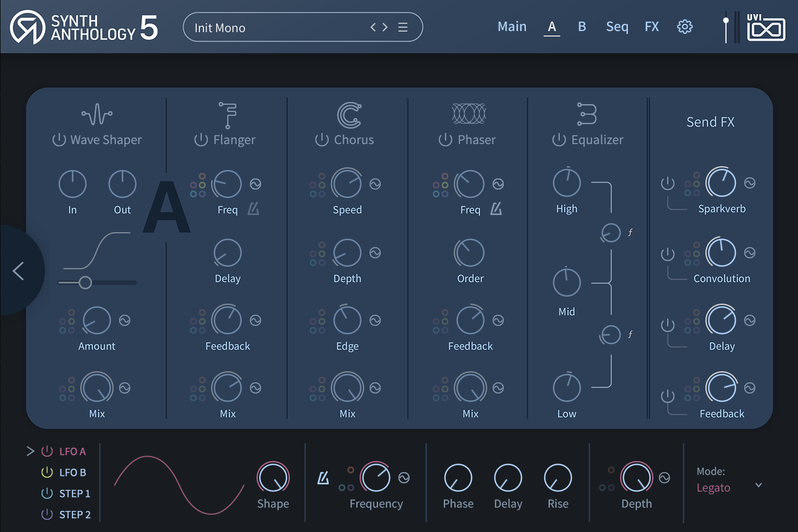Toggle Wave Shaper power on
This screenshot has width=798, height=532.
coord(59,140)
